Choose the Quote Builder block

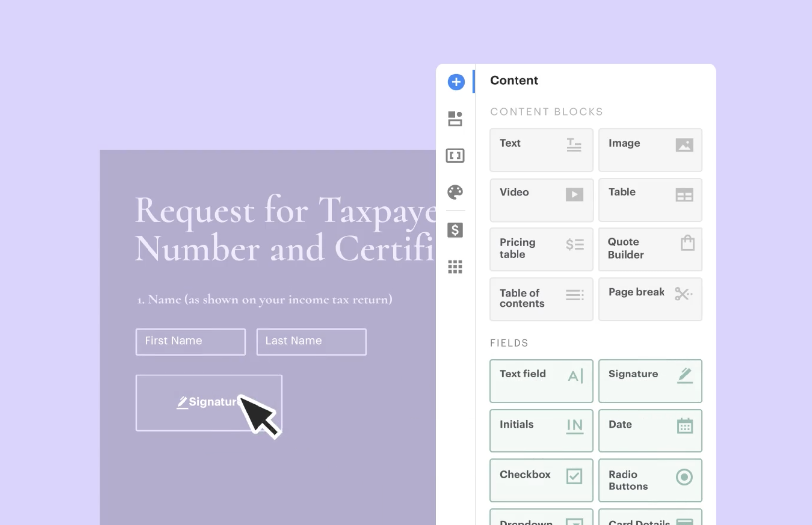[650, 249]
